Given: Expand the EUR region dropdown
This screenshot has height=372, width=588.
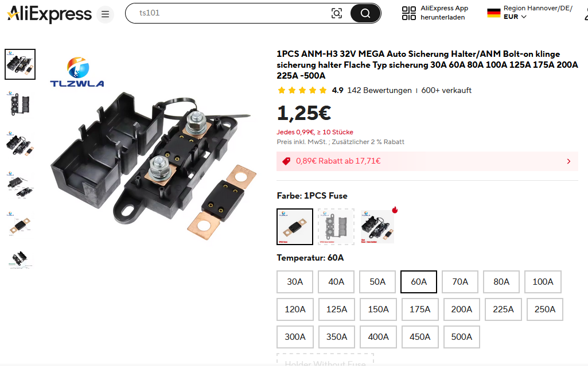Looking at the screenshot, I should 515,17.
